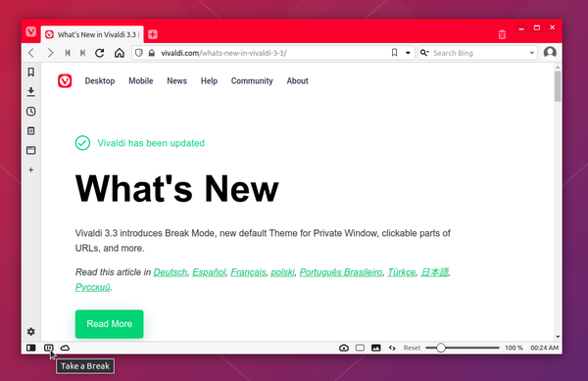Open the History panel clock icon
This screenshot has height=381, width=588.
[31, 112]
